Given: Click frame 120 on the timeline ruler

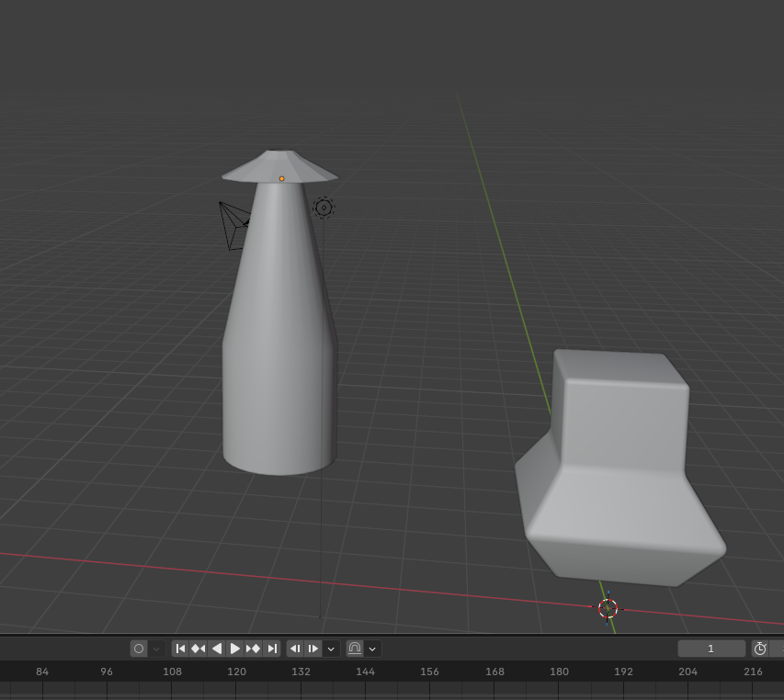Looking at the screenshot, I should pos(236,672).
